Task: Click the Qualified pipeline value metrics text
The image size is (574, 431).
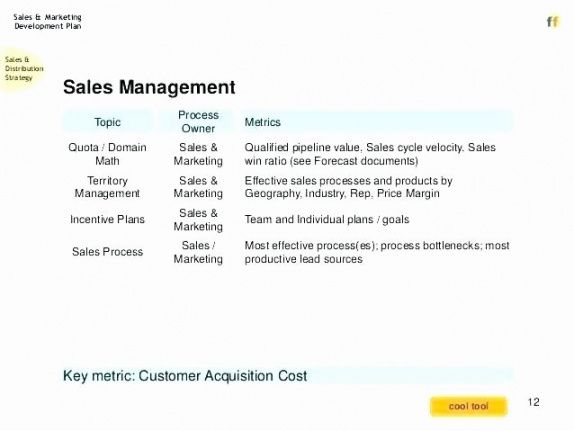Action: point(370,154)
